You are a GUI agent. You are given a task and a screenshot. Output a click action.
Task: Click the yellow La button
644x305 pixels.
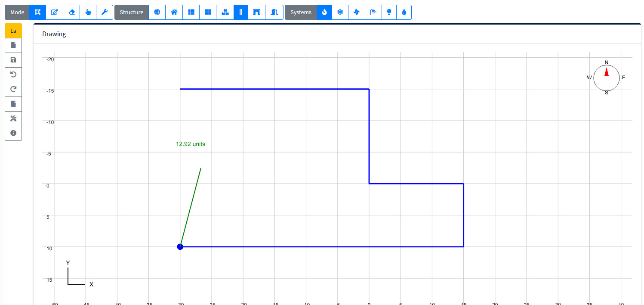[x=13, y=31]
